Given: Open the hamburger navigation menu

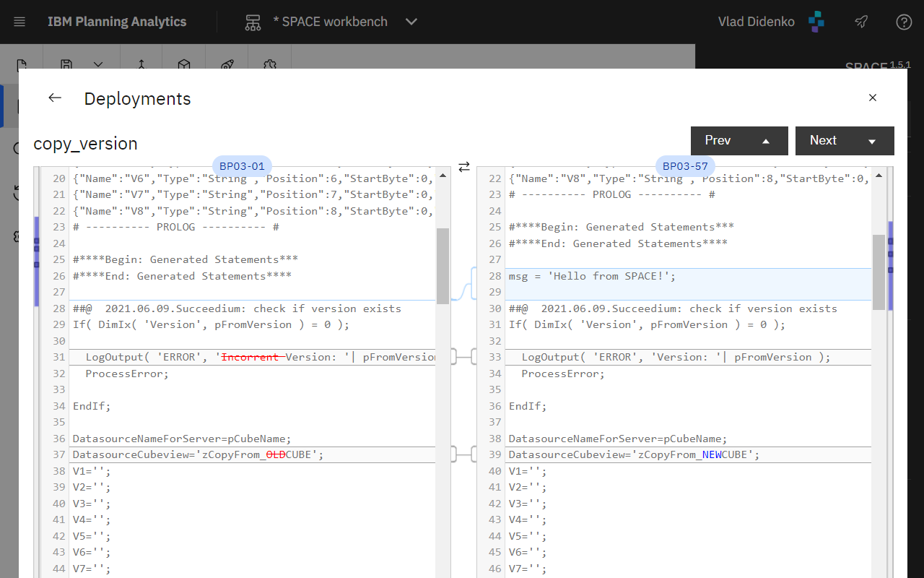Looking at the screenshot, I should coord(19,22).
